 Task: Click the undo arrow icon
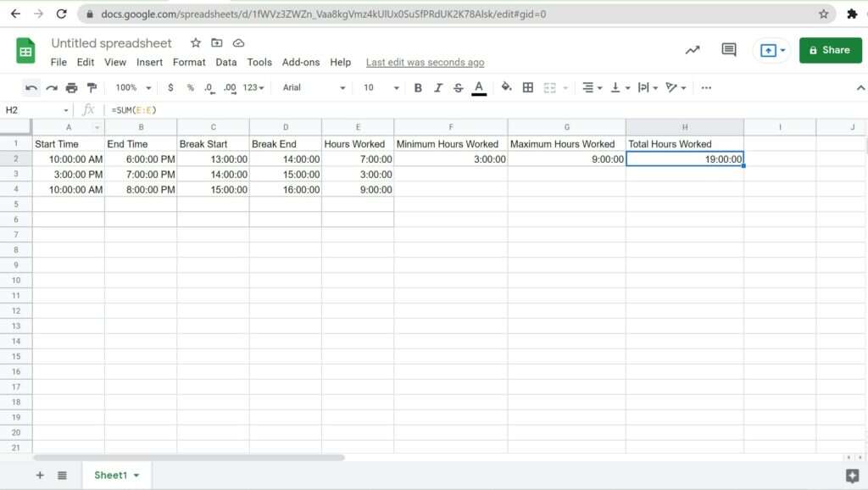coord(31,87)
